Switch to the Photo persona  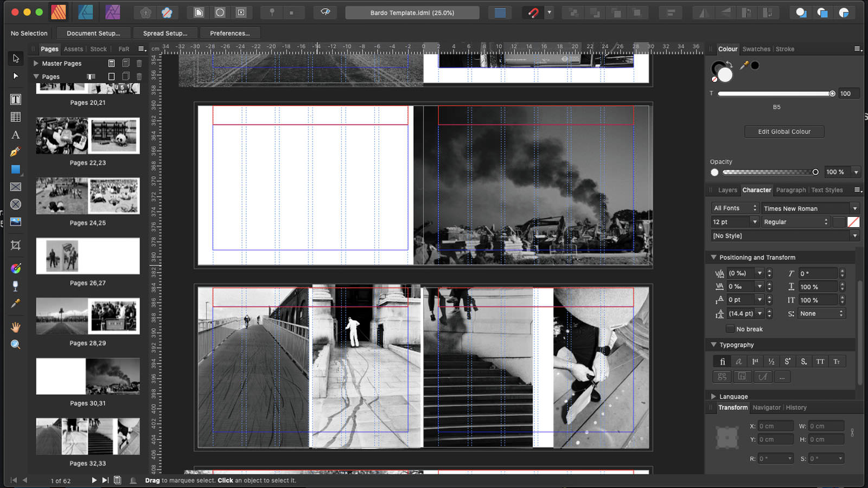coord(113,12)
